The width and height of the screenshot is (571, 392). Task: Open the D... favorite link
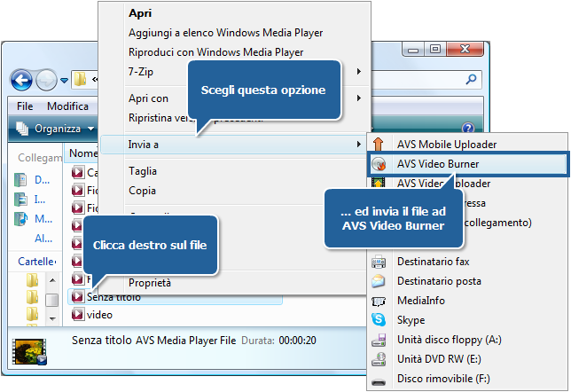pyautogui.click(x=42, y=180)
